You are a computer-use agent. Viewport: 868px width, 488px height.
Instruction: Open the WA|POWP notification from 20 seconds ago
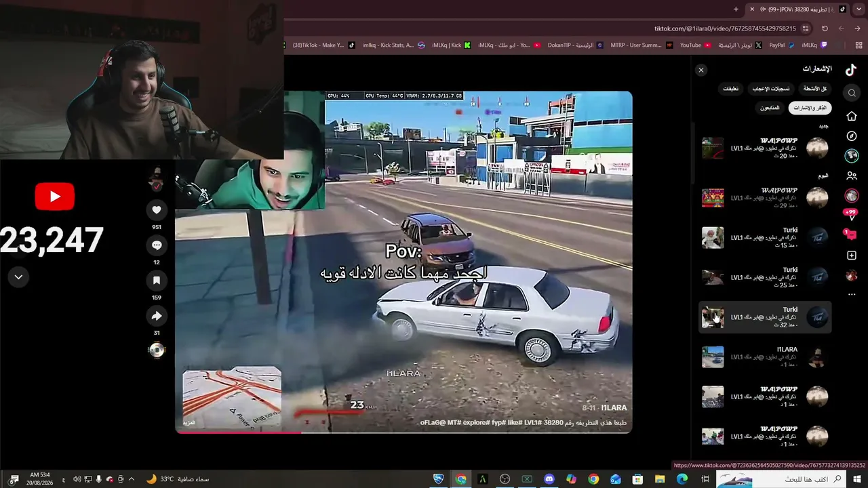765,148
